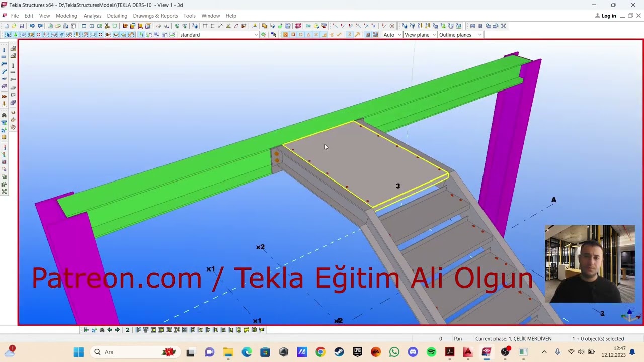The width and height of the screenshot is (644, 362).
Task: Toggle the Select parts switch
Action: (23, 35)
